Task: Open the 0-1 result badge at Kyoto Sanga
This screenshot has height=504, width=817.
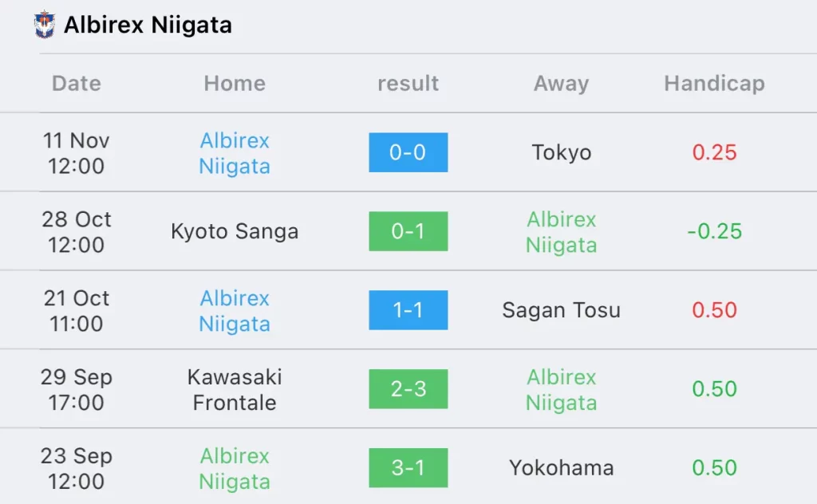Action: tap(408, 231)
